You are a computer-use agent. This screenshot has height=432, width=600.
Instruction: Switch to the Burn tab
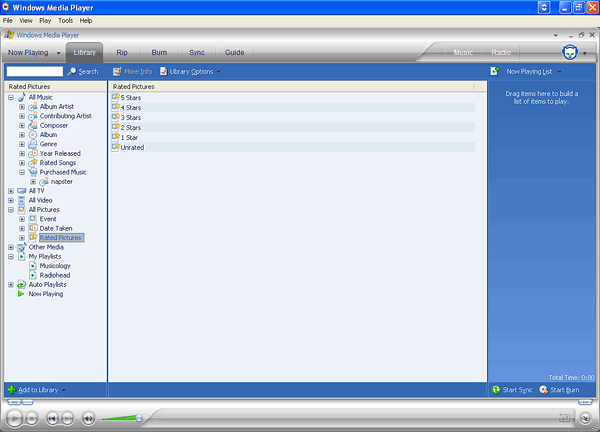(159, 51)
